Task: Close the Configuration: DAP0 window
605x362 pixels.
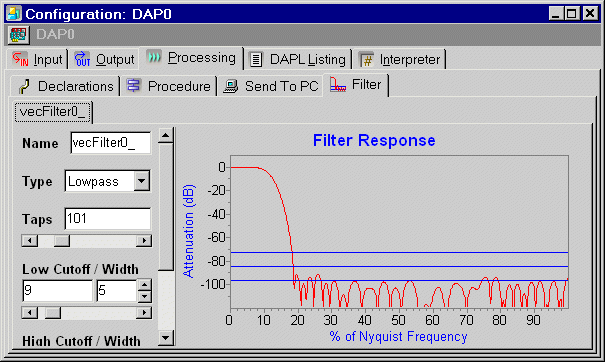Action: pyautogui.click(x=590, y=14)
